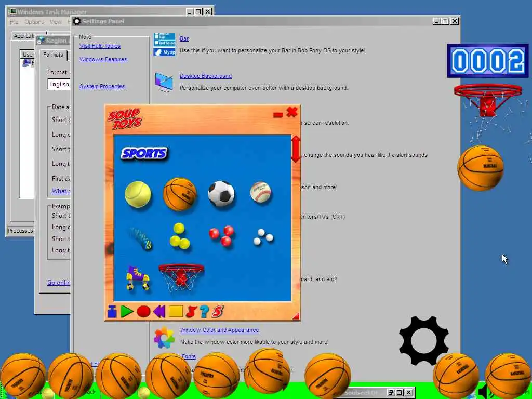
Task: Click the Go online link in Region window
Action: tap(59, 283)
